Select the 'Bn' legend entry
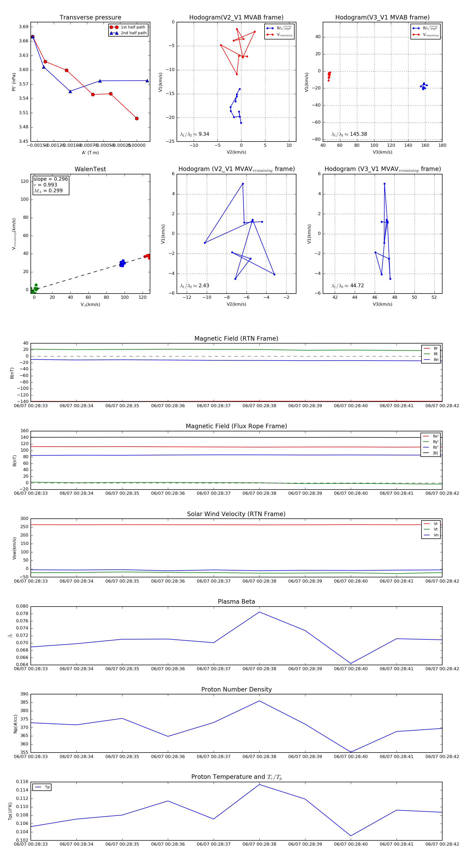 coord(431,360)
